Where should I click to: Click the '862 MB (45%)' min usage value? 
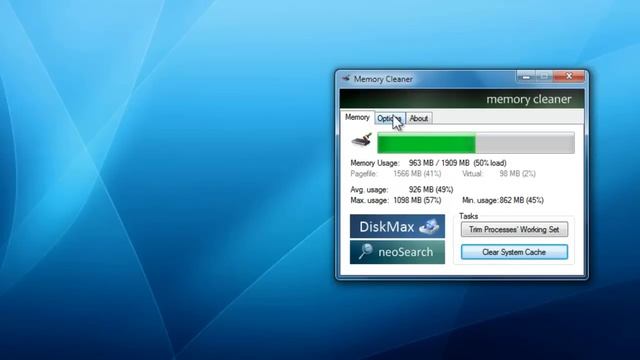coord(521,200)
